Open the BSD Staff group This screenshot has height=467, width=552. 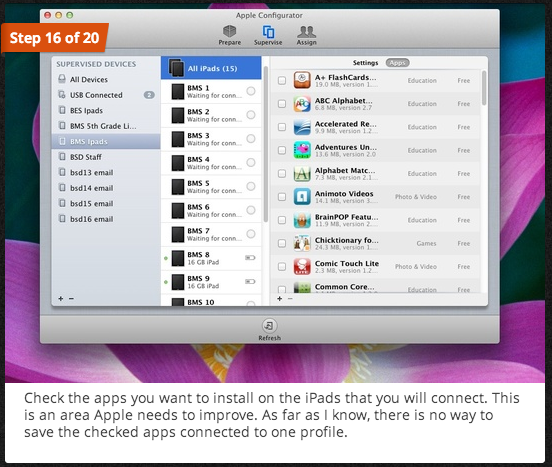coord(106,157)
